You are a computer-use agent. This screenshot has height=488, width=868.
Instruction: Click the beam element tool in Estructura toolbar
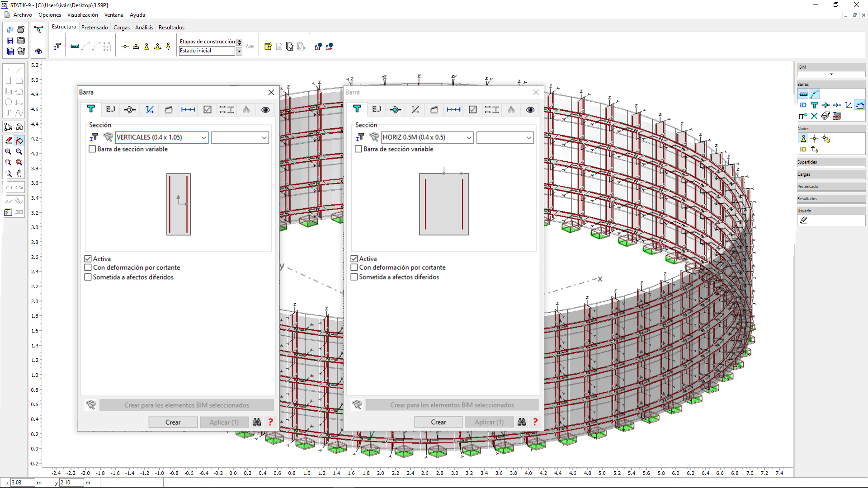point(75,47)
